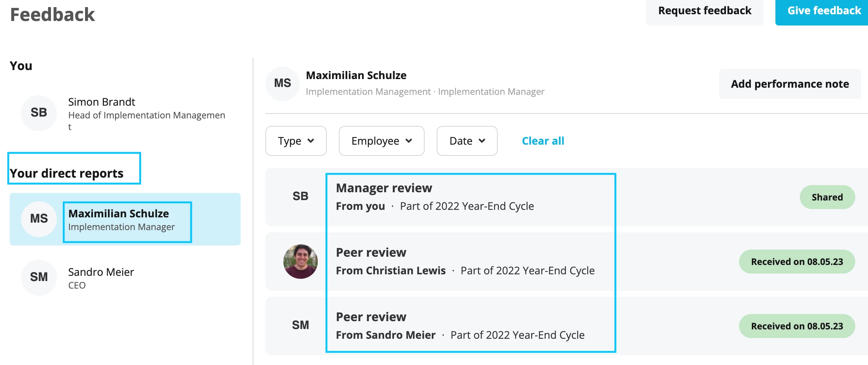Viewport: 868px width, 365px height.
Task: Click the Shared status badge
Action: coord(828,197)
